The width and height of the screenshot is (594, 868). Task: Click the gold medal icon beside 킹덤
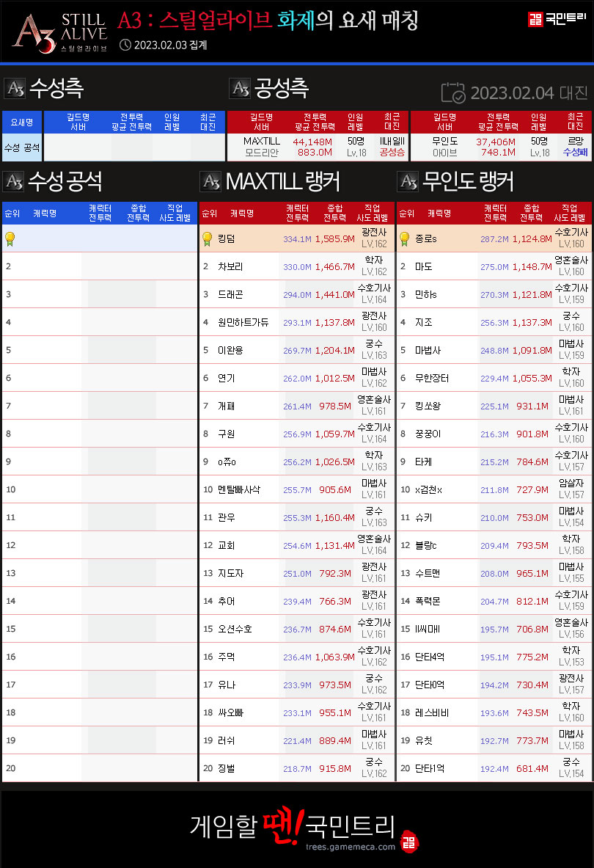[209, 238]
